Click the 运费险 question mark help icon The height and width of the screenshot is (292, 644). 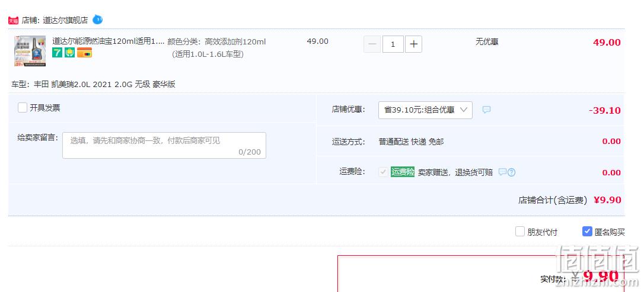511,172
